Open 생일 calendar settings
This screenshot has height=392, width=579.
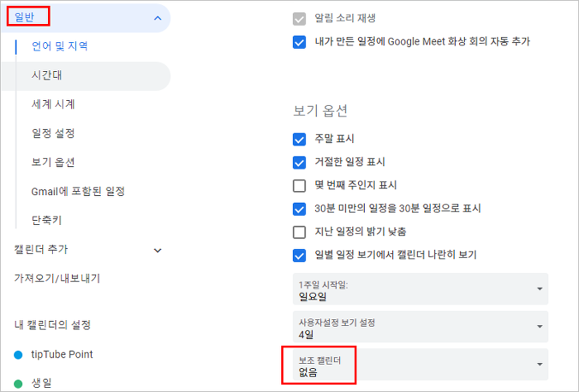pos(41,383)
